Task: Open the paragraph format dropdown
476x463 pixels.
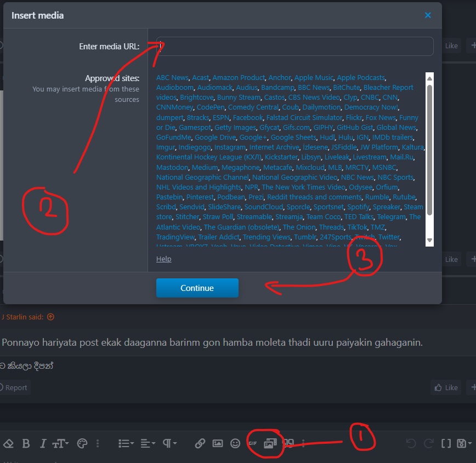Action: coord(169,444)
